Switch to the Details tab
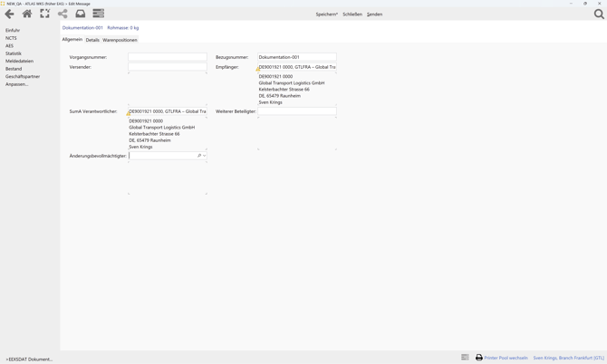Screen dimensions: 607x364 pyautogui.click(x=92, y=40)
